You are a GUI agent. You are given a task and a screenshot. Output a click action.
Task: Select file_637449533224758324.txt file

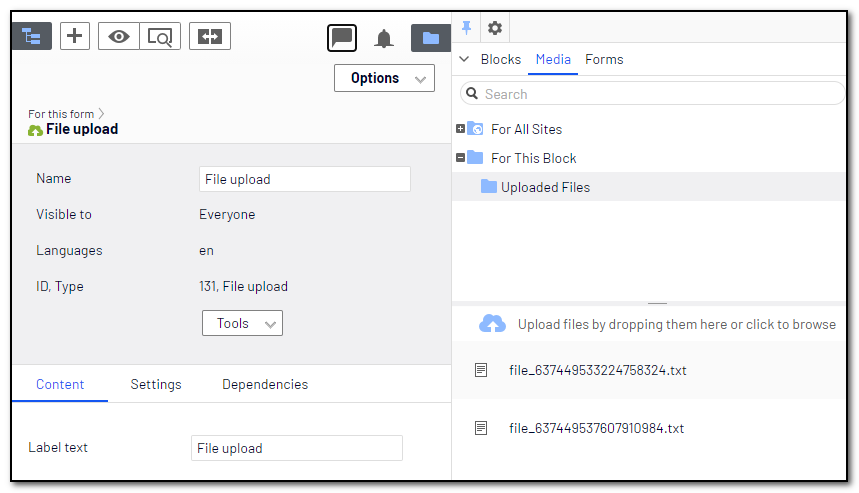coord(597,370)
